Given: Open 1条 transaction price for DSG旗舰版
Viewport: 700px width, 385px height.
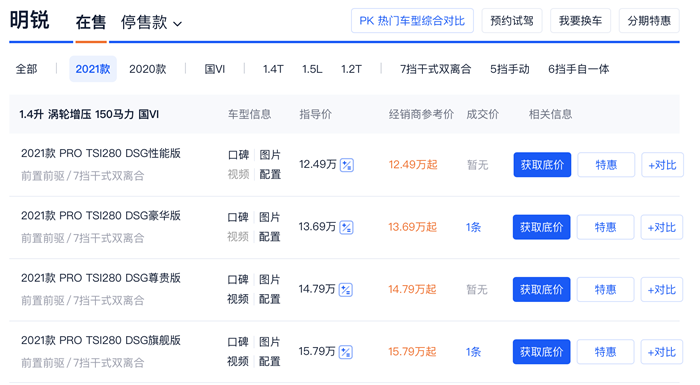Looking at the screenshot, I should [474, 352].
